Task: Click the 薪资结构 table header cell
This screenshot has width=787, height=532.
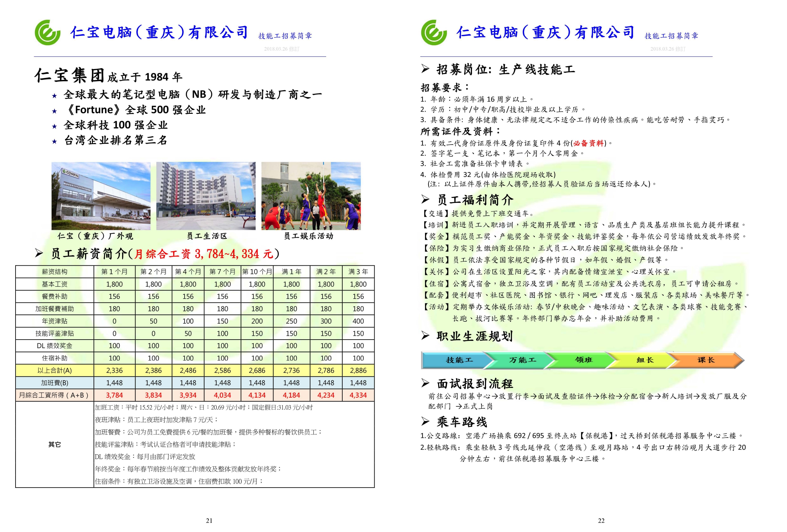Action: [55, 272]
